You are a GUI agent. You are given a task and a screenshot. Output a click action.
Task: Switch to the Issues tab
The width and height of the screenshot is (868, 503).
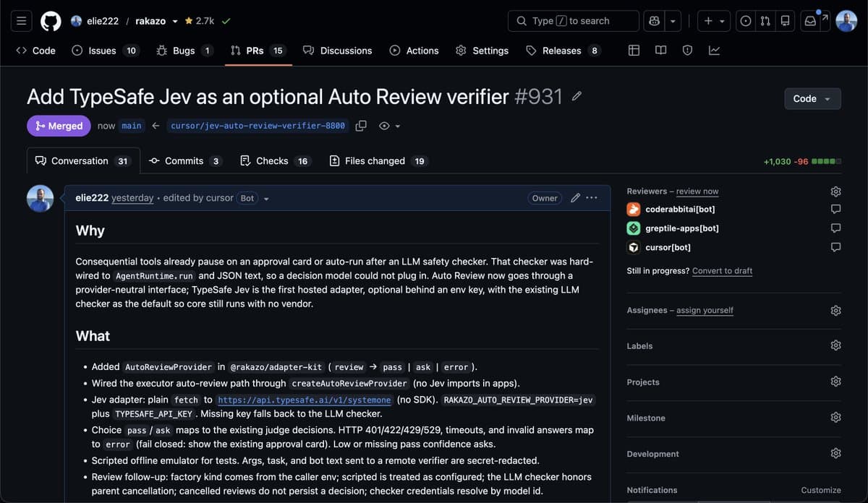[106, 51]
